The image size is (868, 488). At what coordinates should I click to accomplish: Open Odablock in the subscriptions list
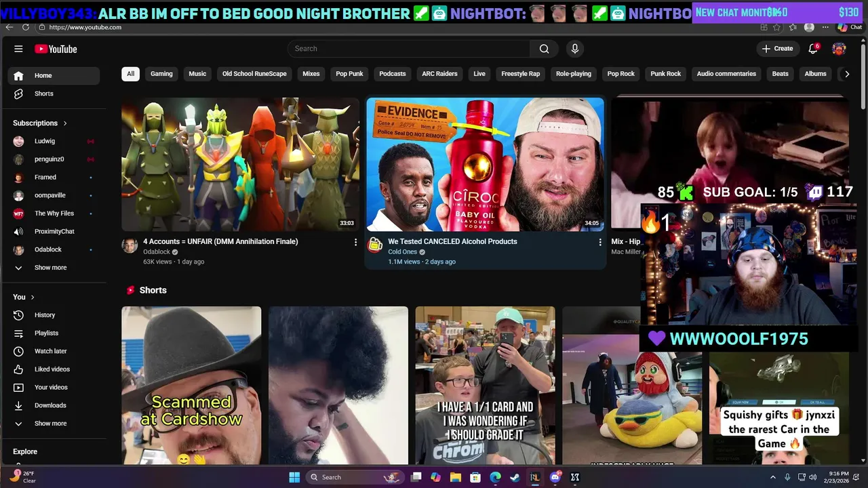click(x=54, y=249)
